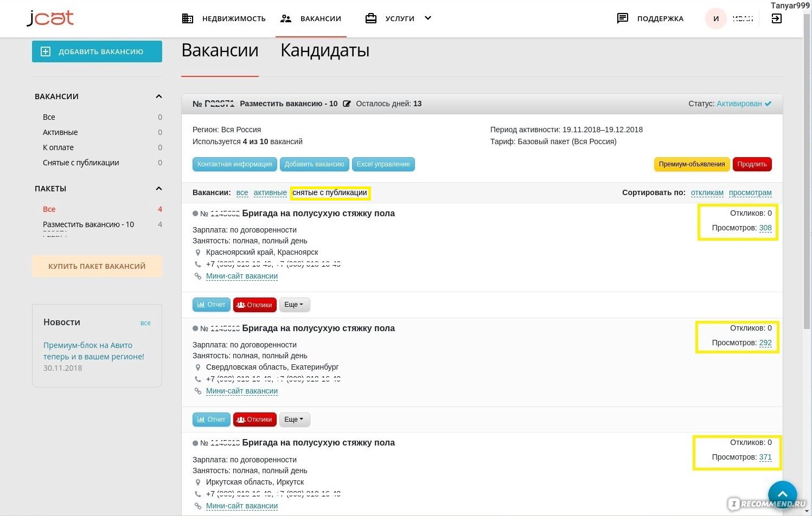Viewport: 812px width, 516px height.
Task: Click the phone icon in Екатеринбург vacancy
Action: 198,379
